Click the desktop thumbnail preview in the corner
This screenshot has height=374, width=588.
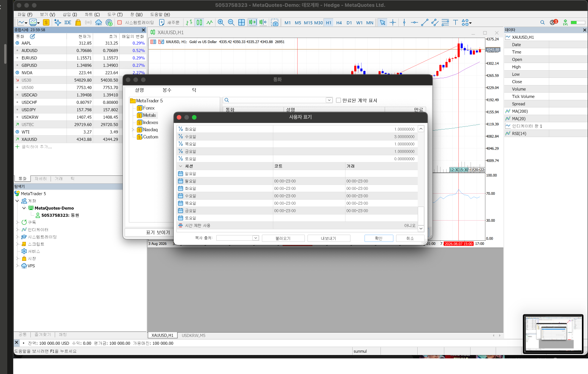[x=553, y=334]
